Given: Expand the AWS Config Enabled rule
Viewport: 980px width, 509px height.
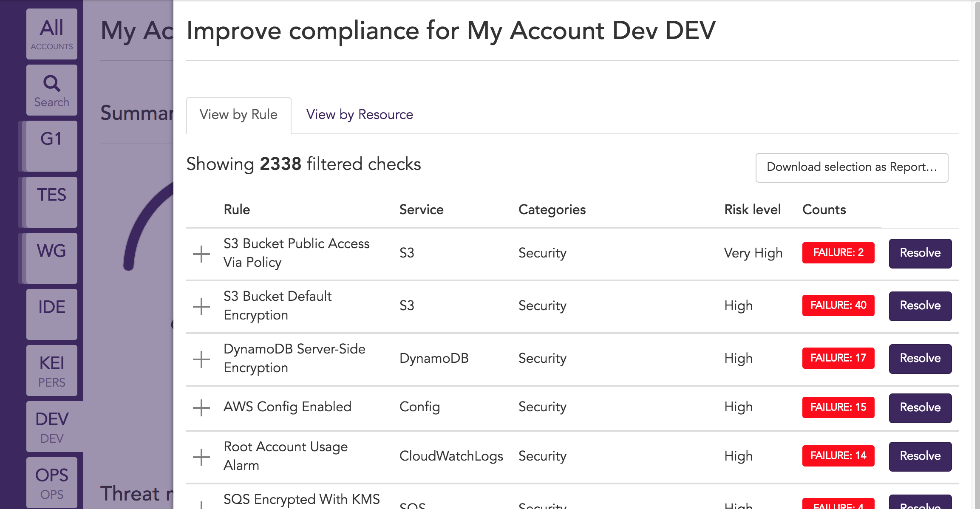Looking at the screenshot, I should (201, 407).
